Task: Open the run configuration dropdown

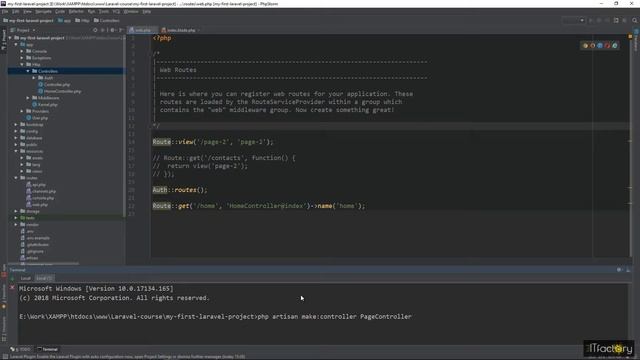Action: click(573, 20)
